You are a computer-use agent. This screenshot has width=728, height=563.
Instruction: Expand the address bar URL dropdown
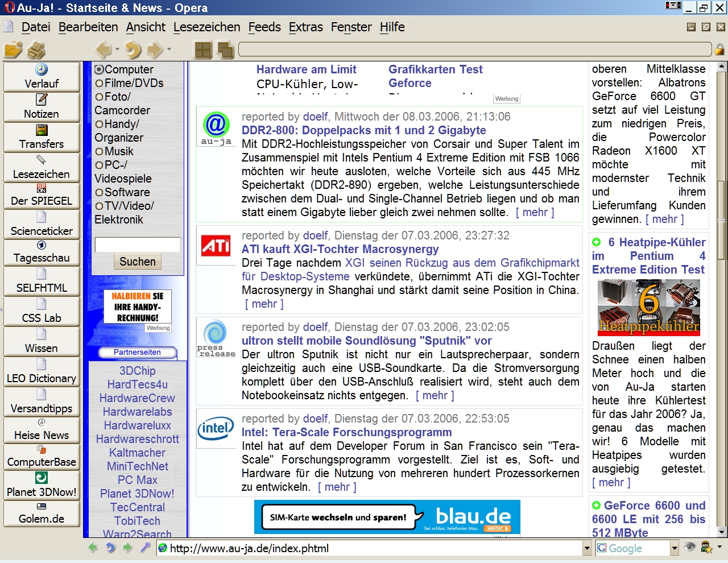click(587, 548)
